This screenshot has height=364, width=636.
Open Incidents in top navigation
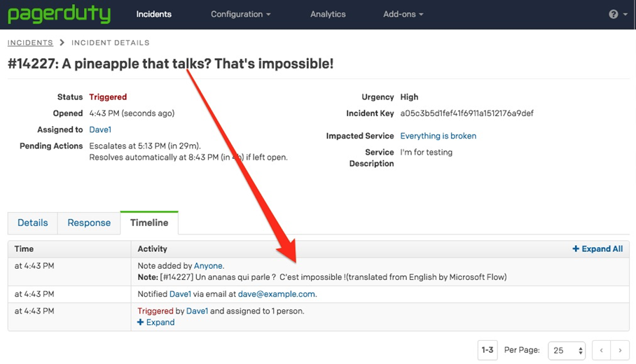coord(153,14)
